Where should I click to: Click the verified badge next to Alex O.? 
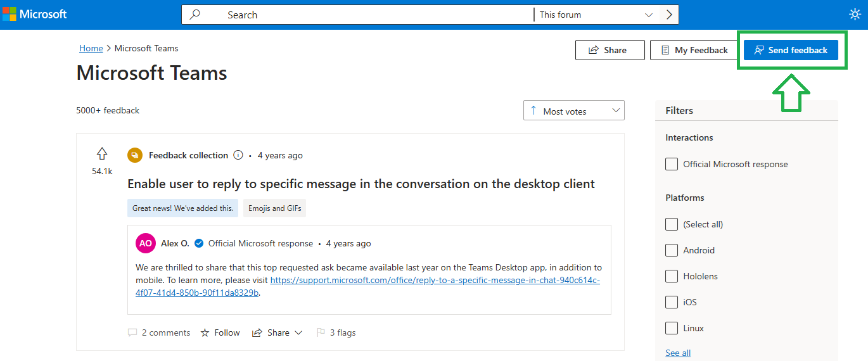(199, 243)
